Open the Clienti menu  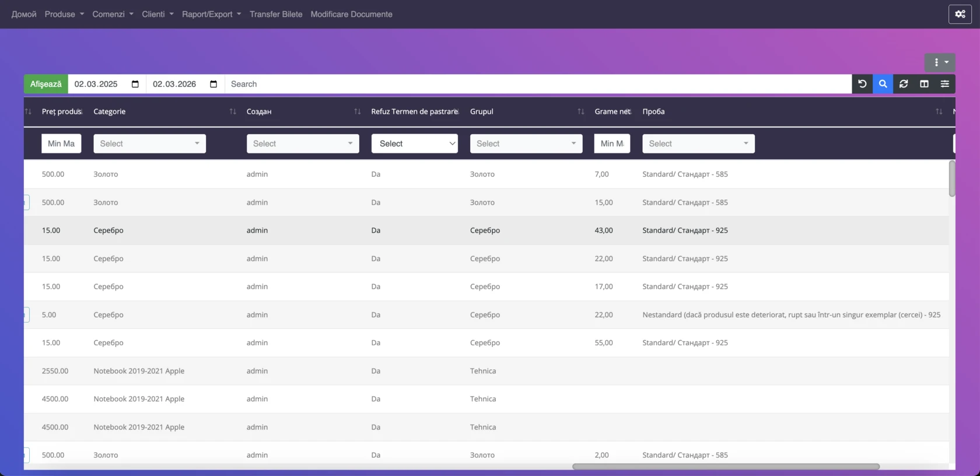coord(157,14)
